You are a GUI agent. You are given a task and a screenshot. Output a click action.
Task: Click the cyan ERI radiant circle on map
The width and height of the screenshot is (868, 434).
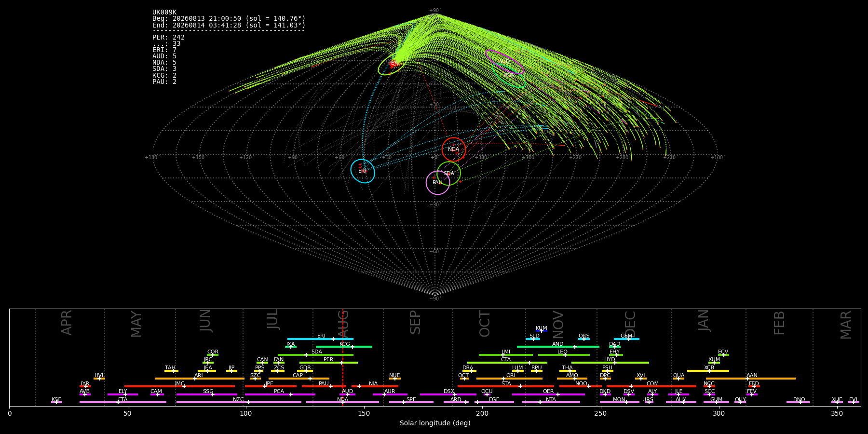363,171
